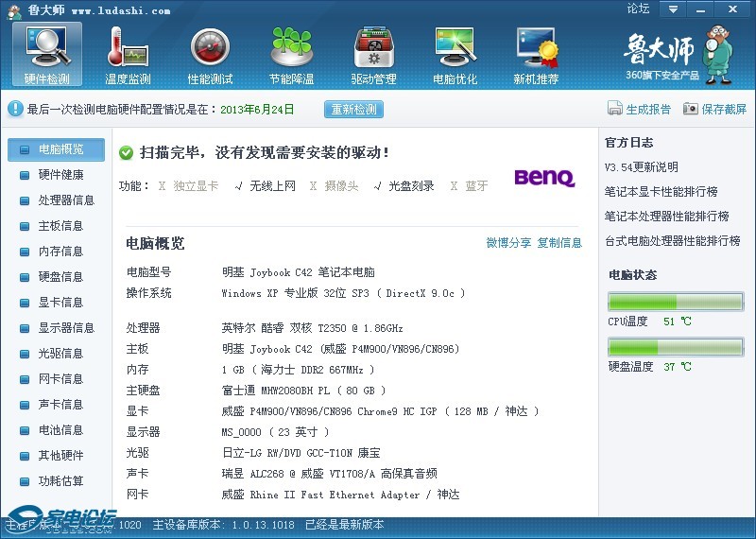Open 笔记本显卡性能排行榜 link
The height and width of the screenshot is (539, 756).
click(x=661, y=192)
